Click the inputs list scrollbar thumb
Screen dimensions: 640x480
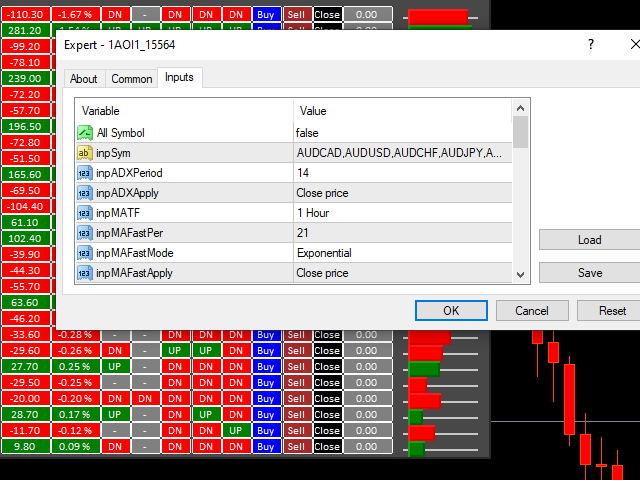tap(520, 132)
